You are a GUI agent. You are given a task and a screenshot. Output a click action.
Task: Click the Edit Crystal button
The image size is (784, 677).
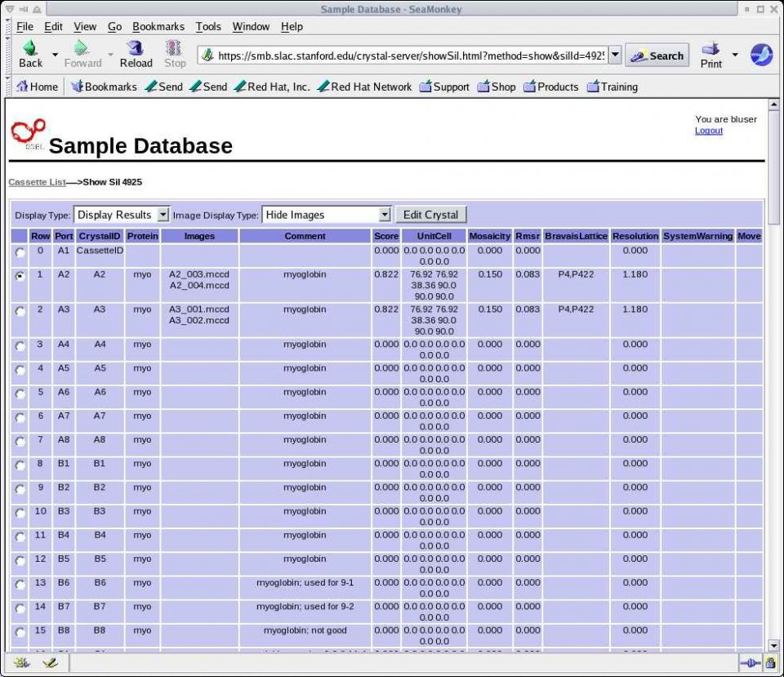point(430,215)
